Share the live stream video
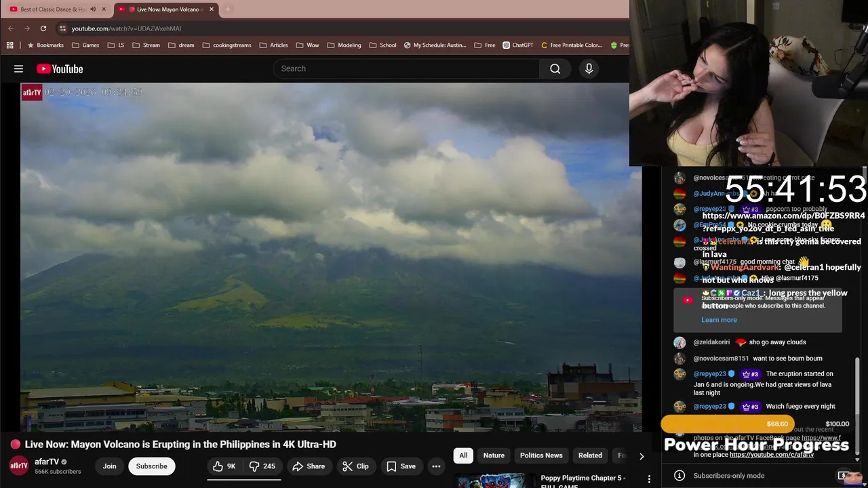This screenshot has height=488, width=868. coord(309,466)
